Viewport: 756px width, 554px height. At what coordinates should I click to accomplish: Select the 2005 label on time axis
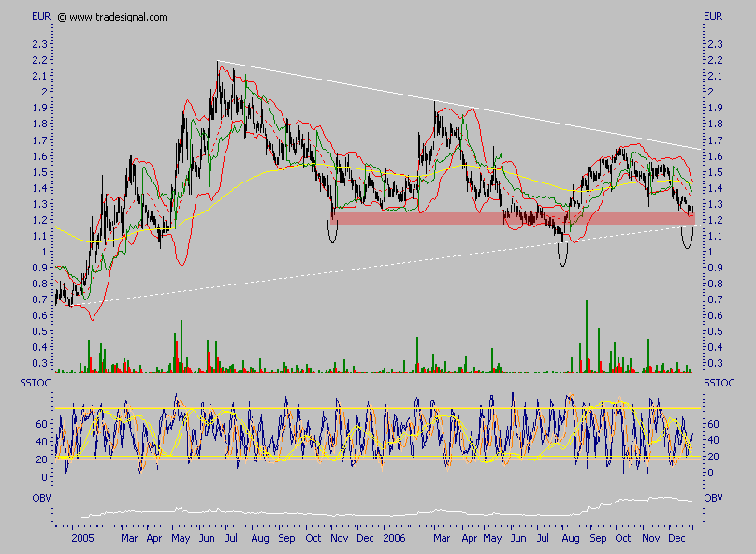pyautogui.click(x=83, y=539)
